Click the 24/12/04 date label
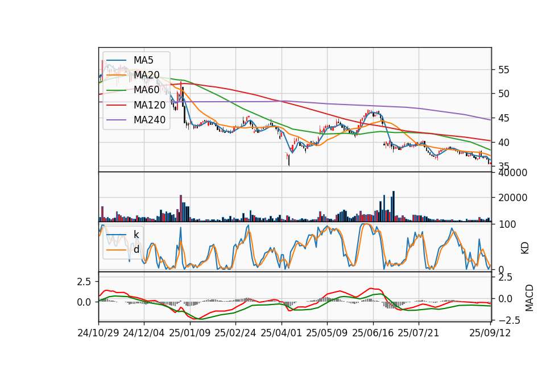546x392 pixels. tap(144, 333)
